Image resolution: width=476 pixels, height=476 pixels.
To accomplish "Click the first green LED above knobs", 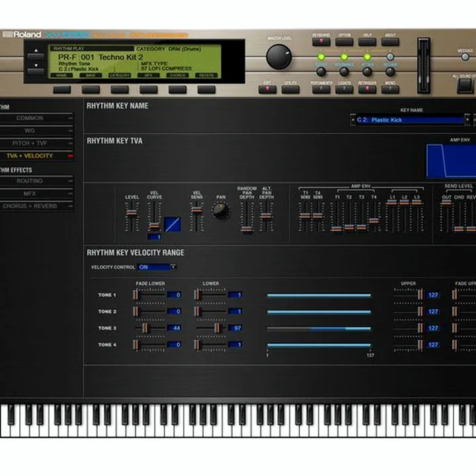I will (x=321, y=57).
